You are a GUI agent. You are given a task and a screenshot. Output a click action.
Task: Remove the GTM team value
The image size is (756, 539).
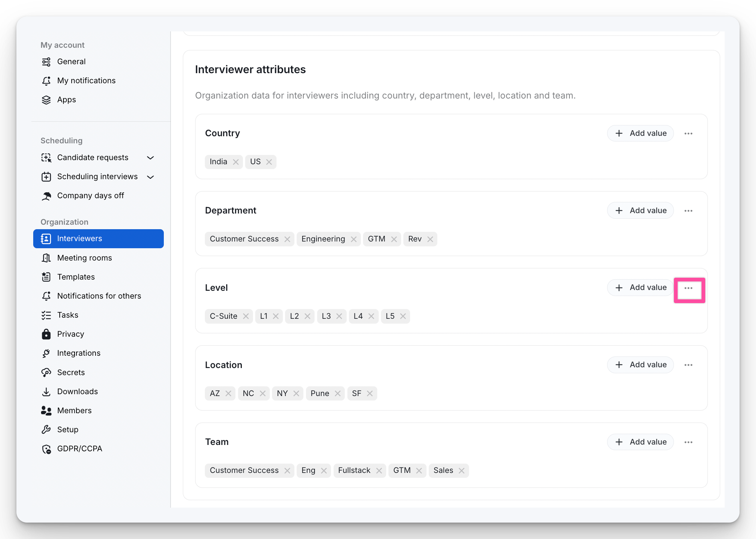(419, 471)
